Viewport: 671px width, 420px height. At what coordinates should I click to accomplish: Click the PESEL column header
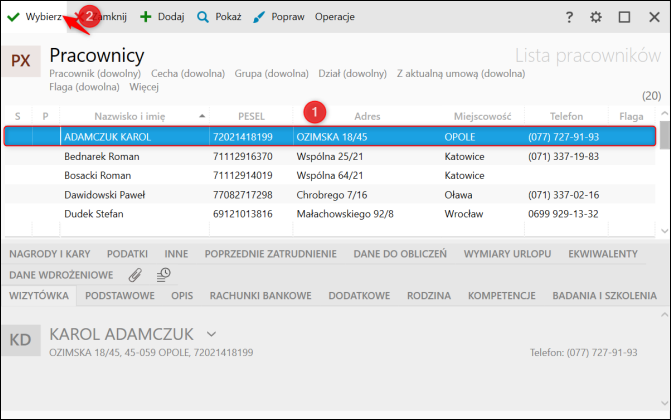(251, 116)
